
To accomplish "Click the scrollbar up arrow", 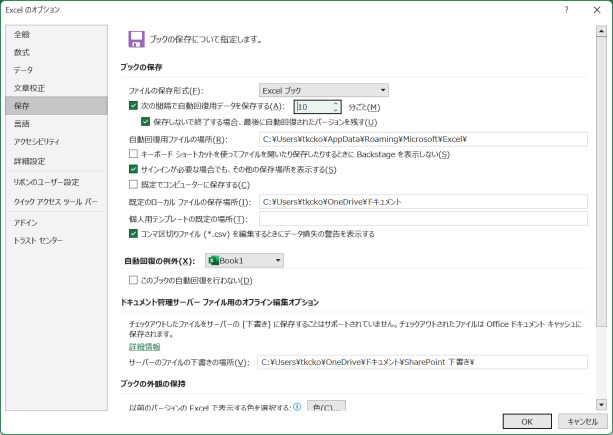I will tap(601, 31).
